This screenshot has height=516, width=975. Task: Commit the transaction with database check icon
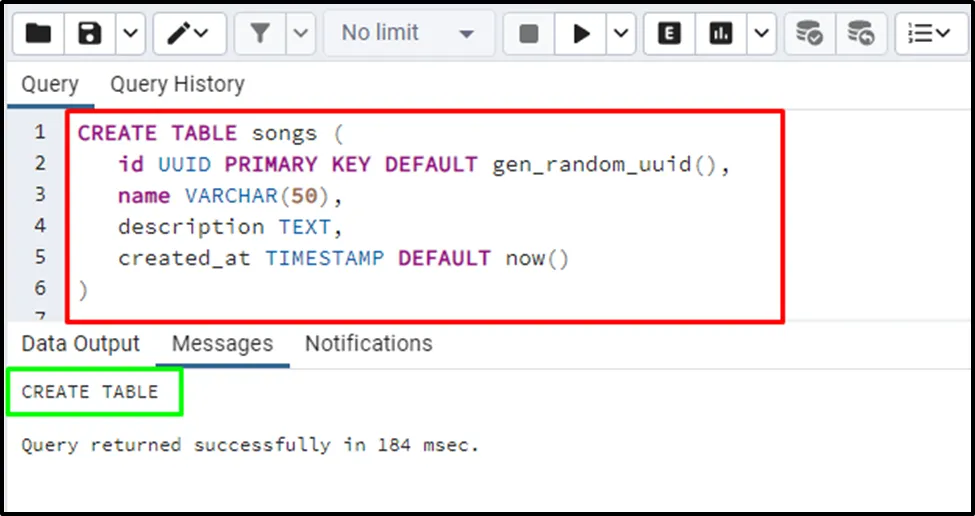coord(809,34)
